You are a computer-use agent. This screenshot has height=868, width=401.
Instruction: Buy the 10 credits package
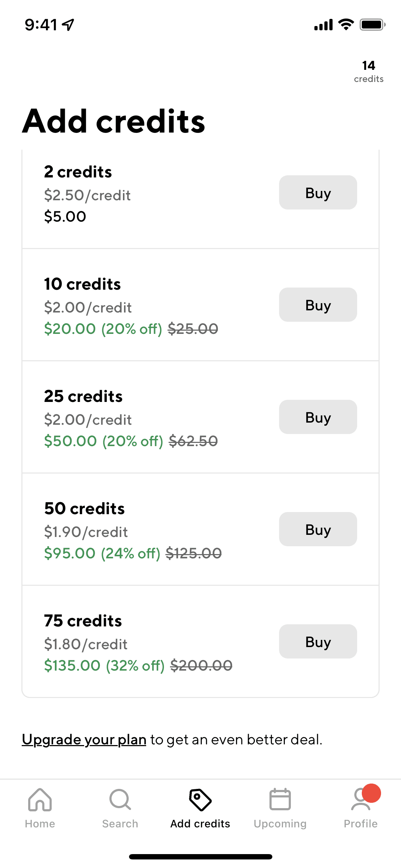click(x=318, y=305)
